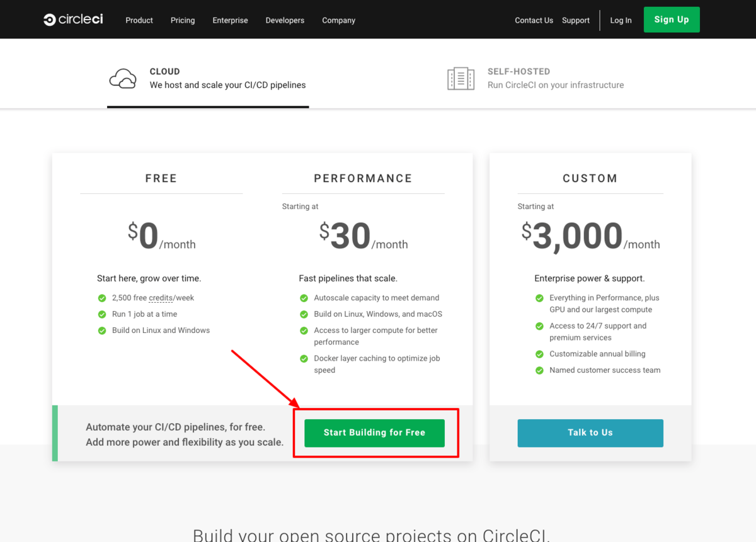The width and height of the screenshot is (756, 542).
Task: Click check icon beside 'Everything in Performance, plus'
Action: [539, 298]
